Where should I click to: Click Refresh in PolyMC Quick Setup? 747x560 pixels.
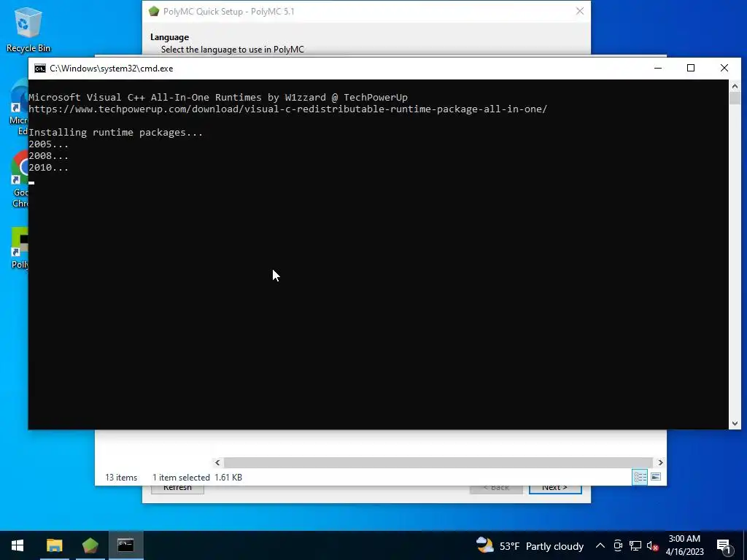178,488
